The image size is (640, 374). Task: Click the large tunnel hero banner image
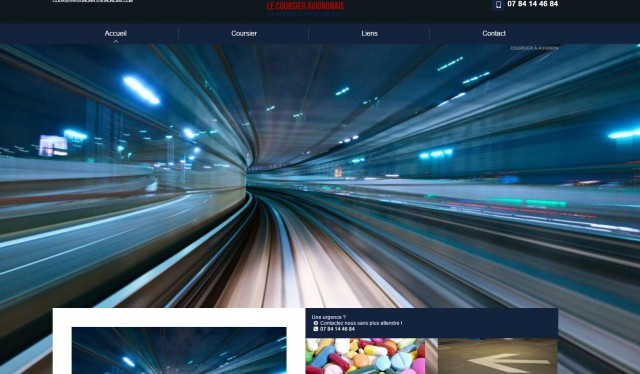pyautogui.click(x=320, y=176)
